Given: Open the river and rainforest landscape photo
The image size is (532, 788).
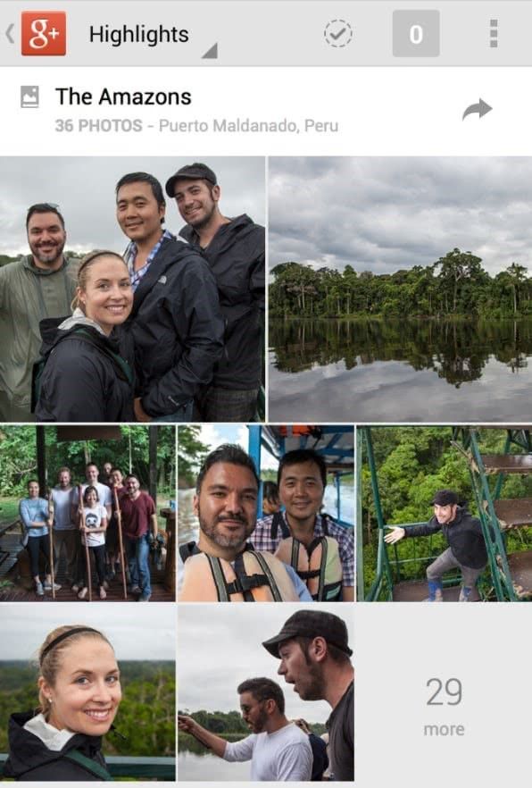Looking at the screenshot, I should click(400, 289).
